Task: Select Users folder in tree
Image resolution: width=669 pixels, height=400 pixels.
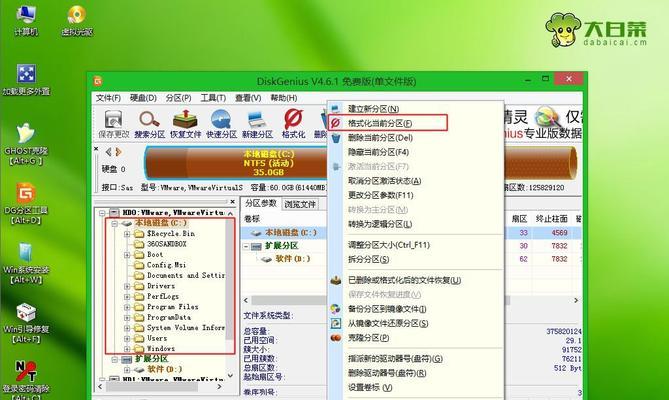Action: 157,338
